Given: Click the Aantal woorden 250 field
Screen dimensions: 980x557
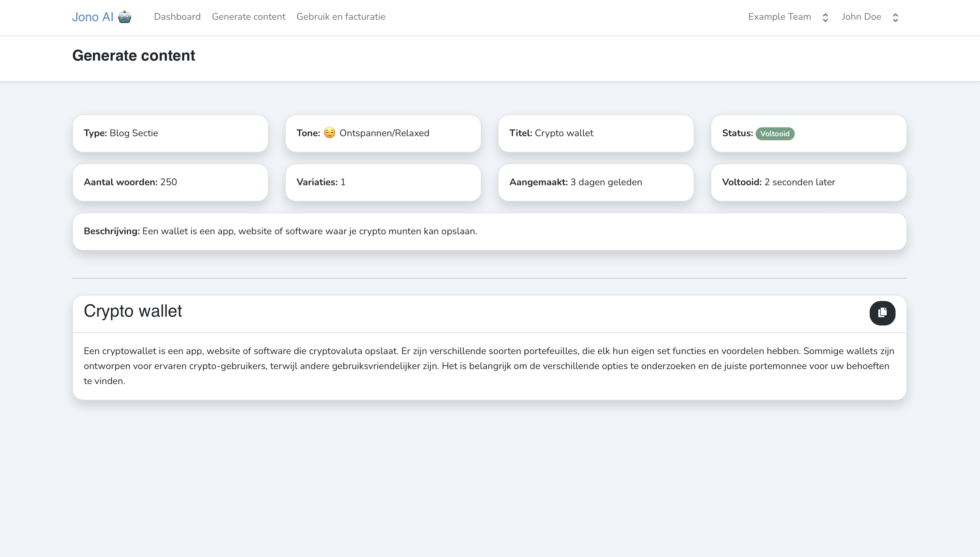Looking at the screenshot, I should (x=170, y=182).
